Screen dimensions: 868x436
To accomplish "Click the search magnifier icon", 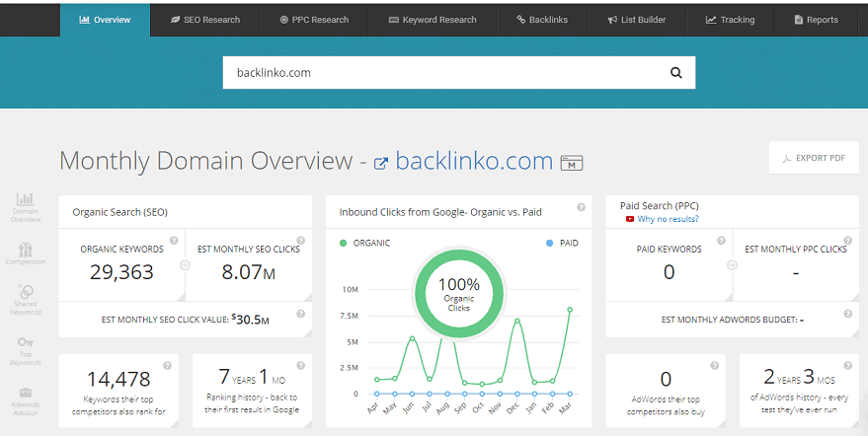I will coord(675,72).
